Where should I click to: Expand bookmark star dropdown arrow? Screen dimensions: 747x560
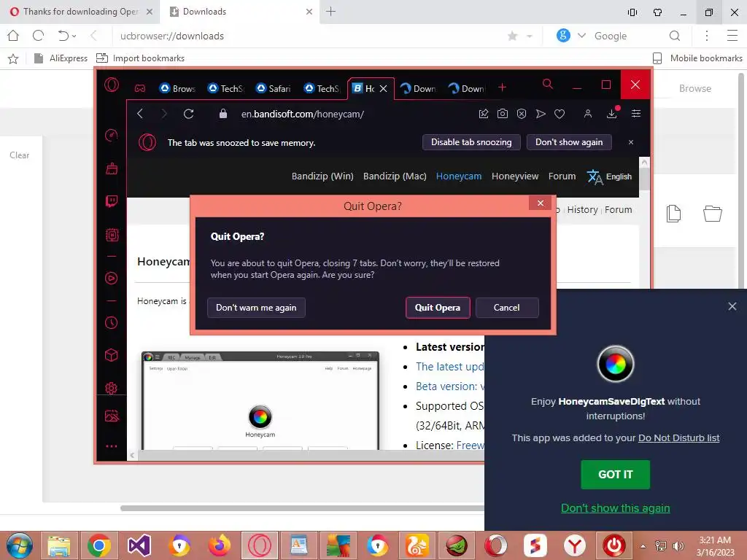coord(530,36)
